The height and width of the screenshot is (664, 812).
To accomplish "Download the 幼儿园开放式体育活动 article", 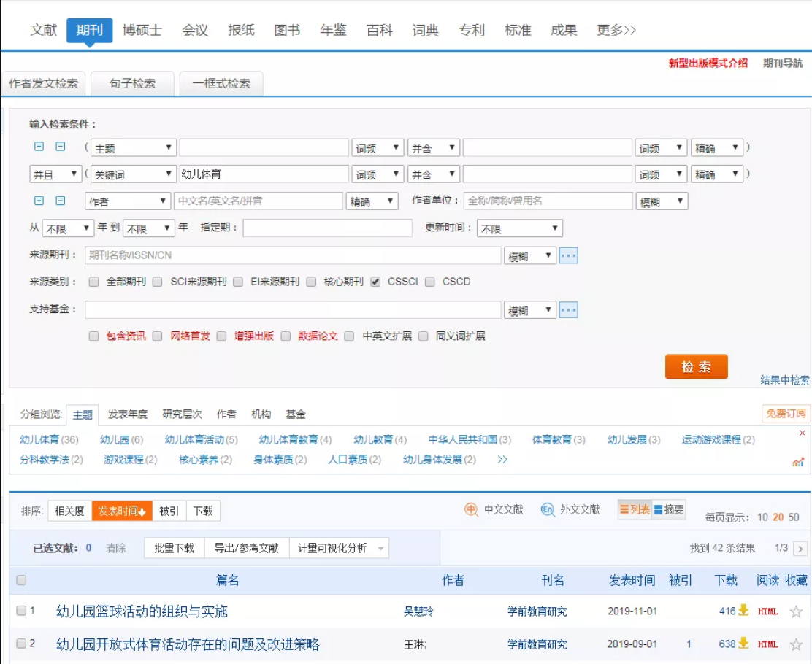I will pyautogui.click(x=743, y=644).
